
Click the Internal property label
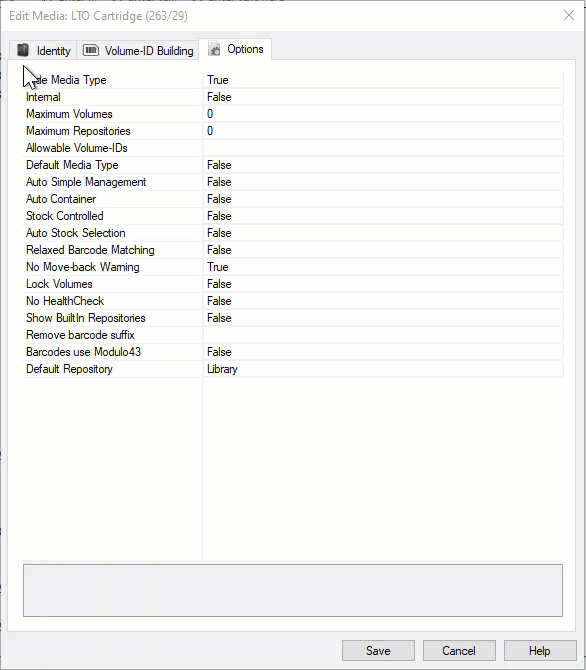click(43, 97)
